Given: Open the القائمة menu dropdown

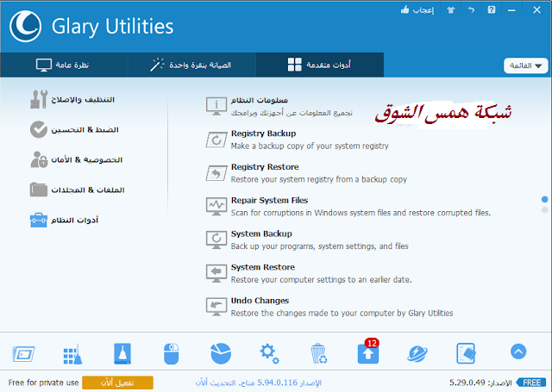Looking at the screenshot, I should click(525, 65).
